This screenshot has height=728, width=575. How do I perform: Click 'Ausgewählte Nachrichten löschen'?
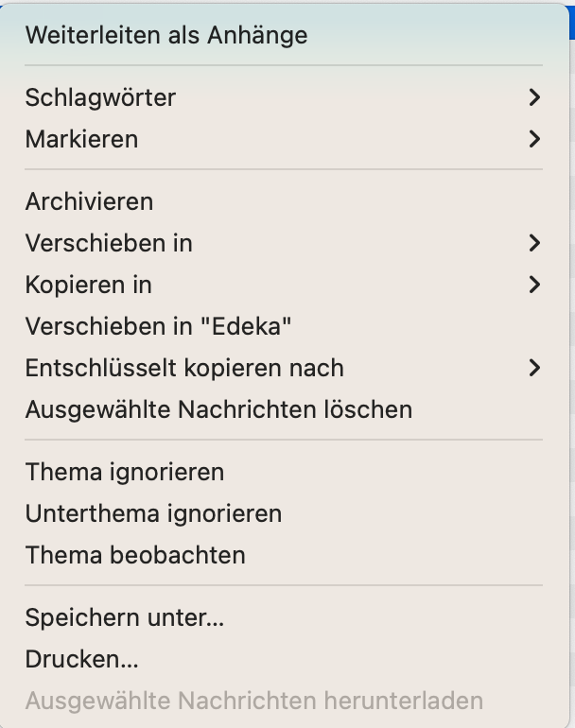[218, 409]
